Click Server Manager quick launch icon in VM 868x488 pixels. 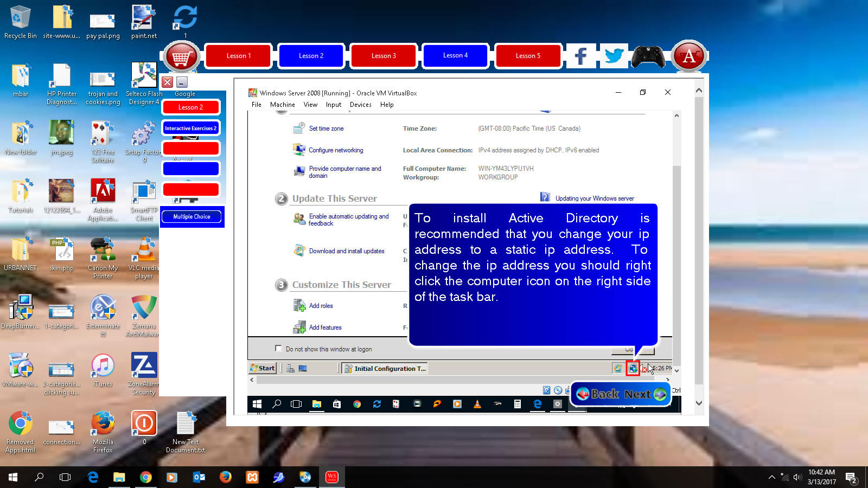click(x=290, y=368)
